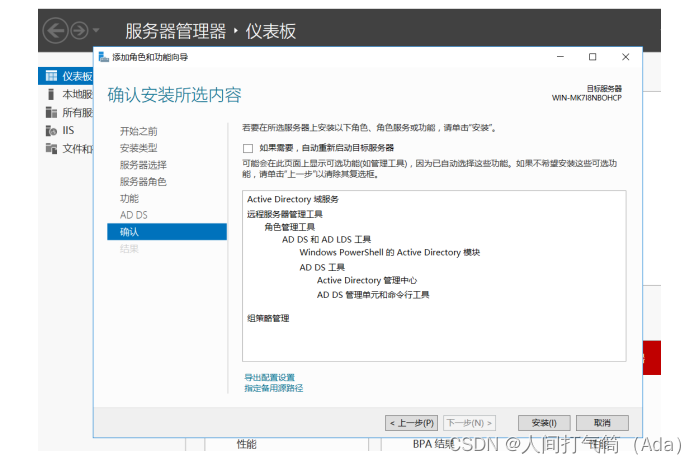Open the 文件和存储服务 sidebar icon
Viewport: 697px width, 464px height.
(x=51, y=148)
